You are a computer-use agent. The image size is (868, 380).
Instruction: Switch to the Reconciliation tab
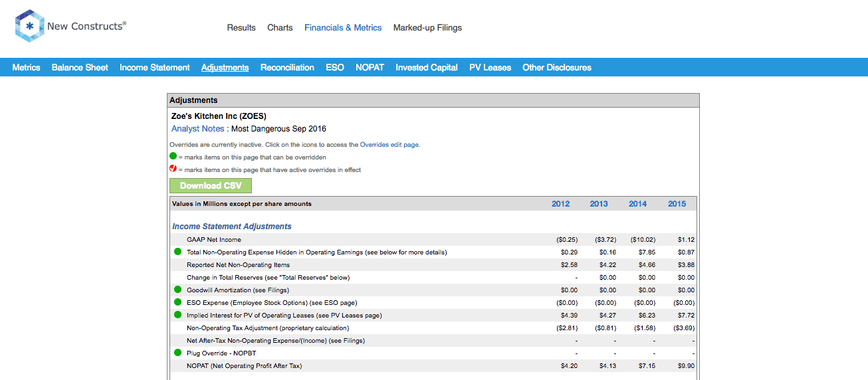[287, 67]
